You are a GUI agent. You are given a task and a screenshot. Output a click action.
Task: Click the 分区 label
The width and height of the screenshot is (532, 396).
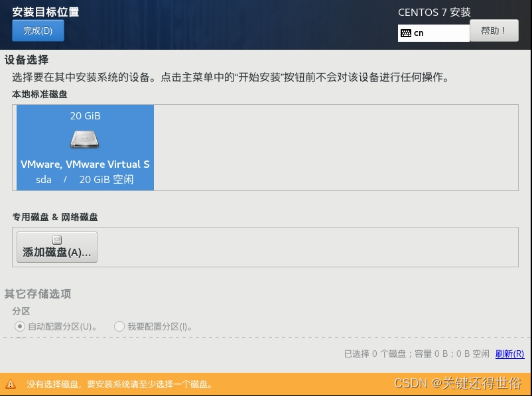[21, 311]
